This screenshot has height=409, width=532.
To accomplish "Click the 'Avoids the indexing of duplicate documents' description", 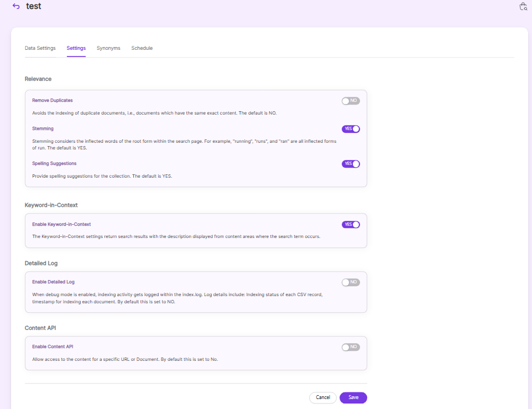I will tap(154, 113).
